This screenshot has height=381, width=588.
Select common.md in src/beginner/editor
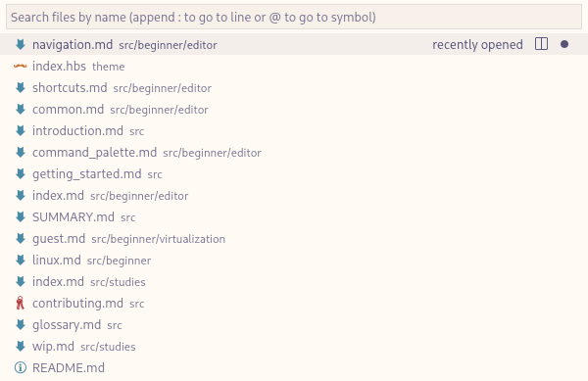(294, 110)
